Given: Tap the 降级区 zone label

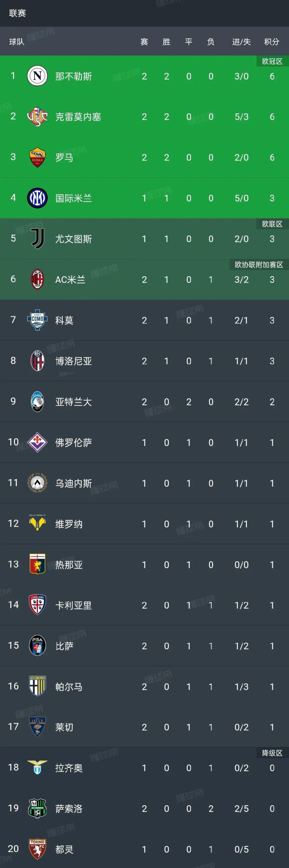Looking at the screenshot, I should click(x=272, y=753).
